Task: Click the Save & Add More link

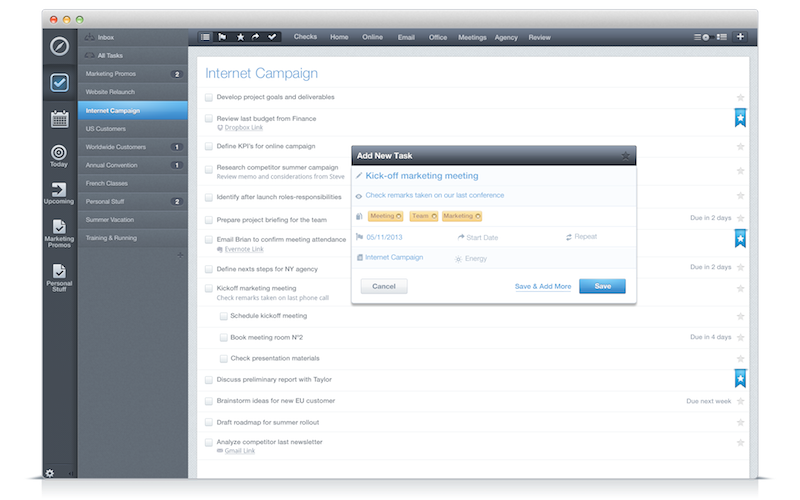Action: tap(543, 286)
